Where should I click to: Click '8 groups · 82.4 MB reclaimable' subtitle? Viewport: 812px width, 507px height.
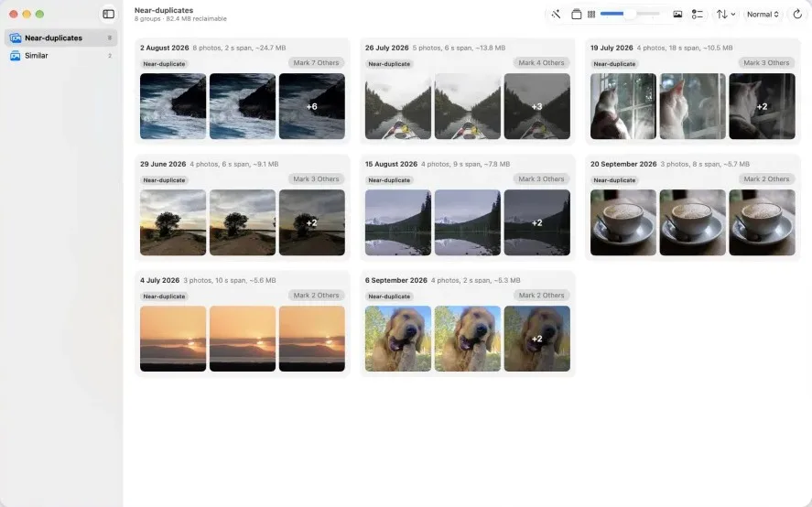click(x=180, y=18)
